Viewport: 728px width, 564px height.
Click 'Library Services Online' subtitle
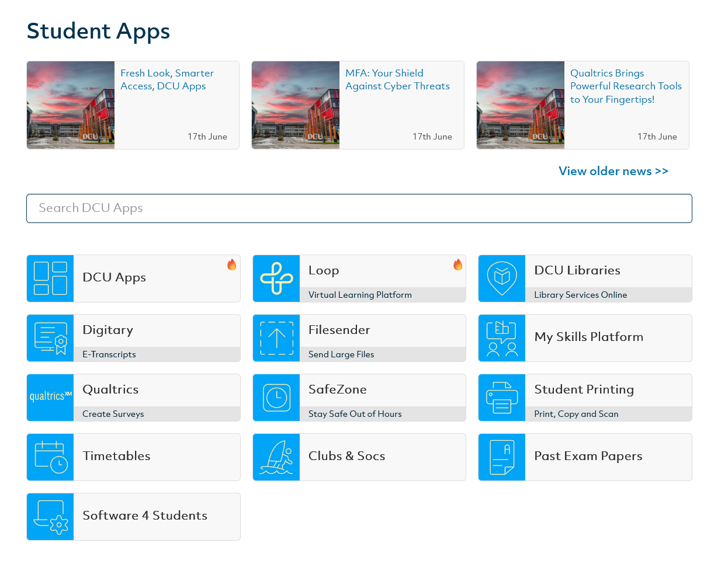[x=581, y=295]
